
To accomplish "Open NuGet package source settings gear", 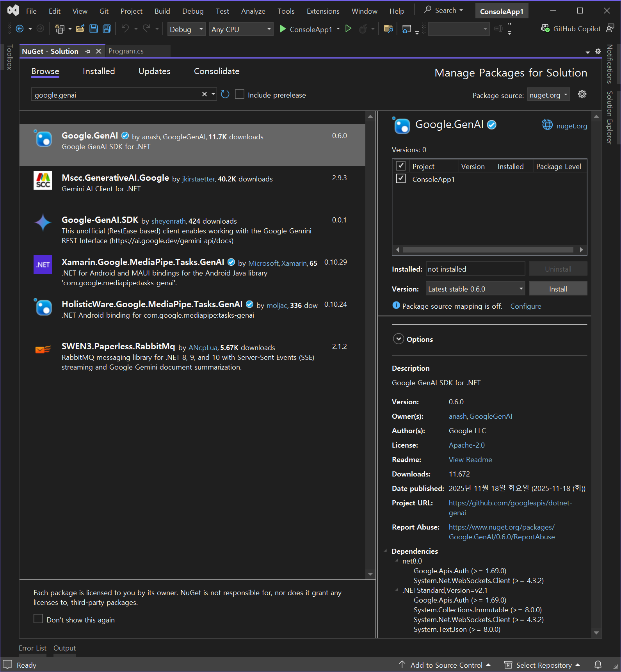I will (x=582, y=94).
